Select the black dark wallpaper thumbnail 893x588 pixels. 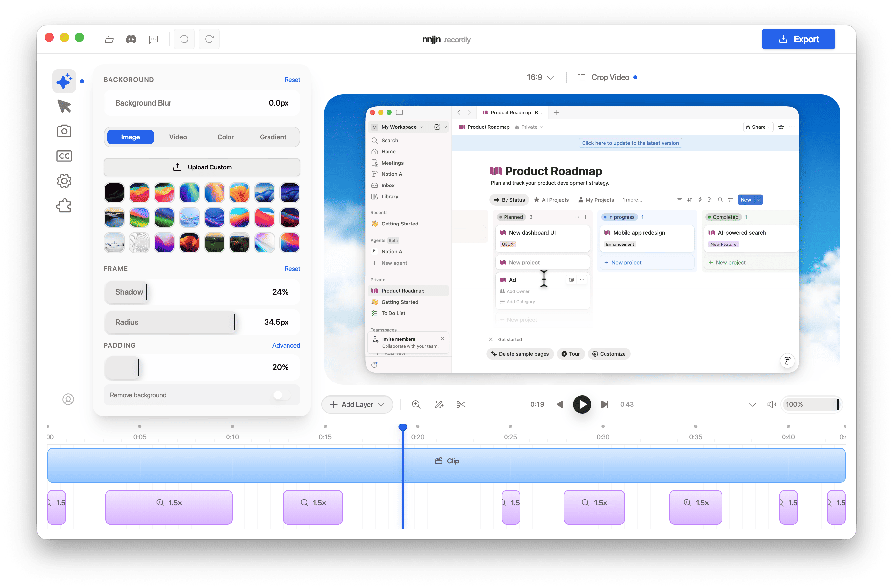pos(114,192)
